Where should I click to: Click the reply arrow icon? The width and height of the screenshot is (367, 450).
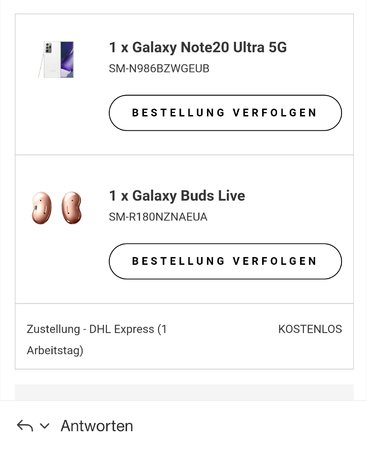(x=25, y=426)
